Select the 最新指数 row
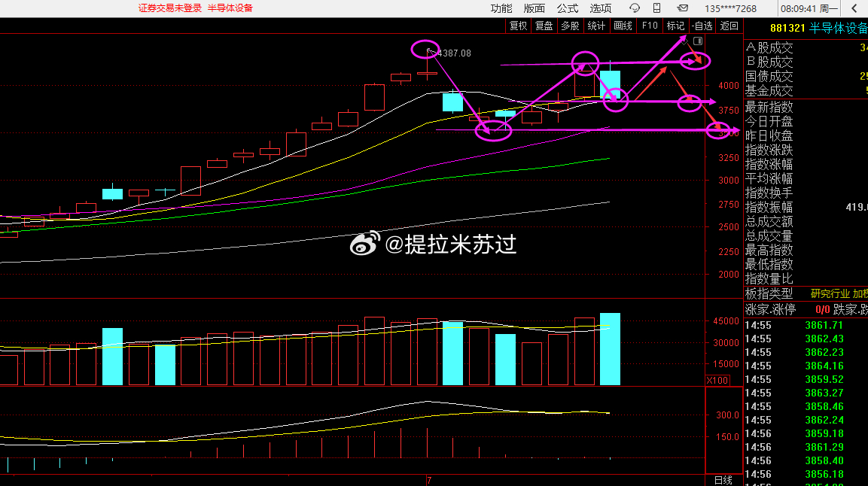The image size is (868, 486). (x=806, y=108)
